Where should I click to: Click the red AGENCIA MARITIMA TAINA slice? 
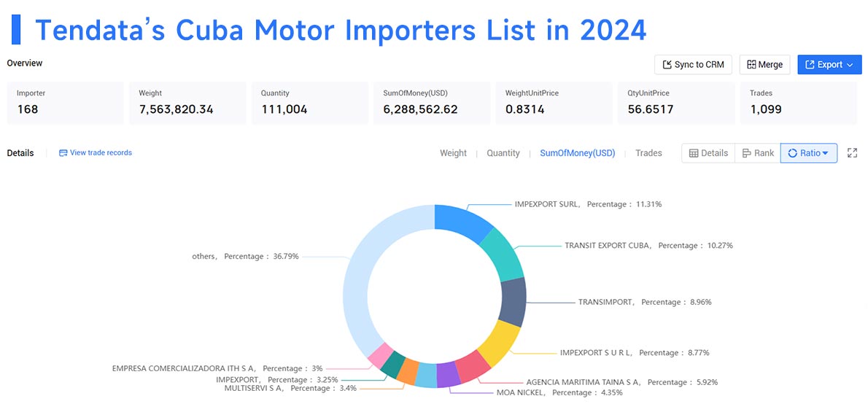pyautogui.click(x=471, y=366)
